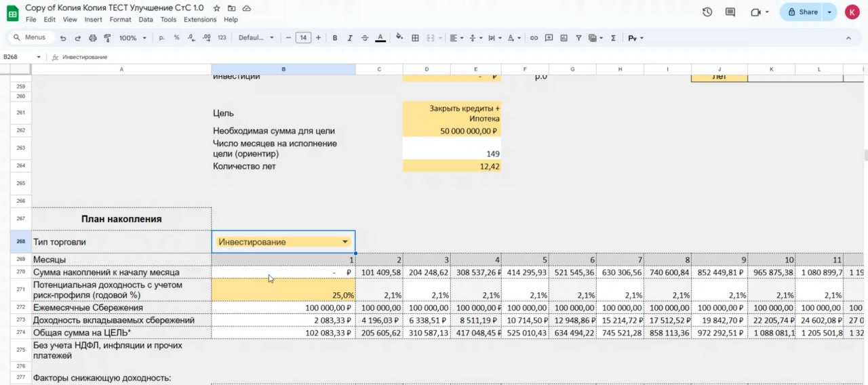Toggle italic formatting
The width and height of the screenshot is (868, 385).
pos(350,38)
